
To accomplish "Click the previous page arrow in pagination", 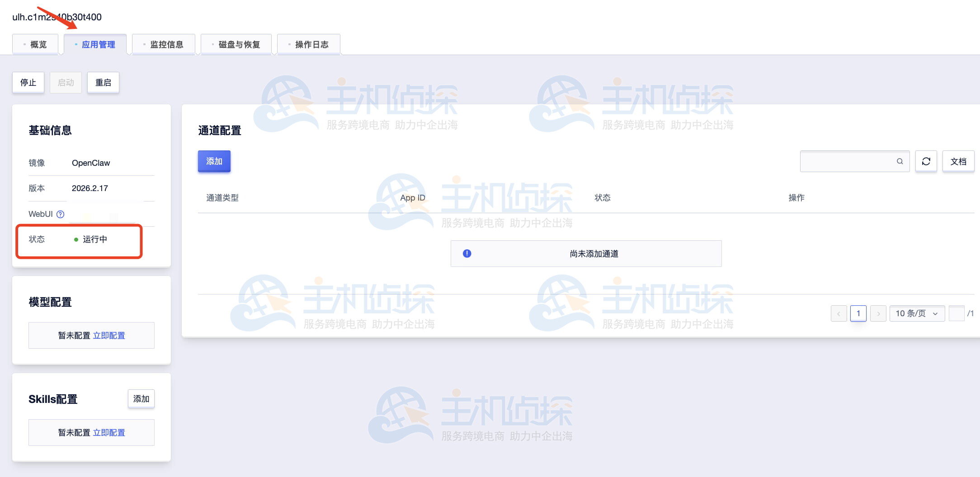I will coord(839,313).
